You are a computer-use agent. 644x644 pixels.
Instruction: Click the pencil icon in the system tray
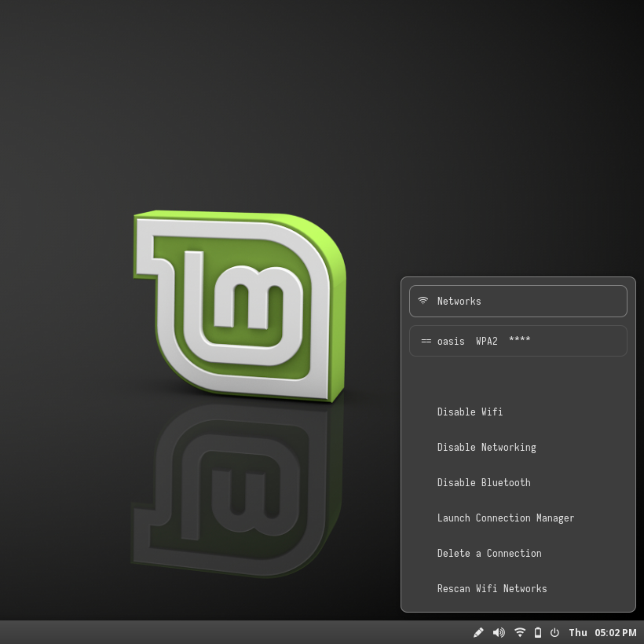click(x=478, y=632)
